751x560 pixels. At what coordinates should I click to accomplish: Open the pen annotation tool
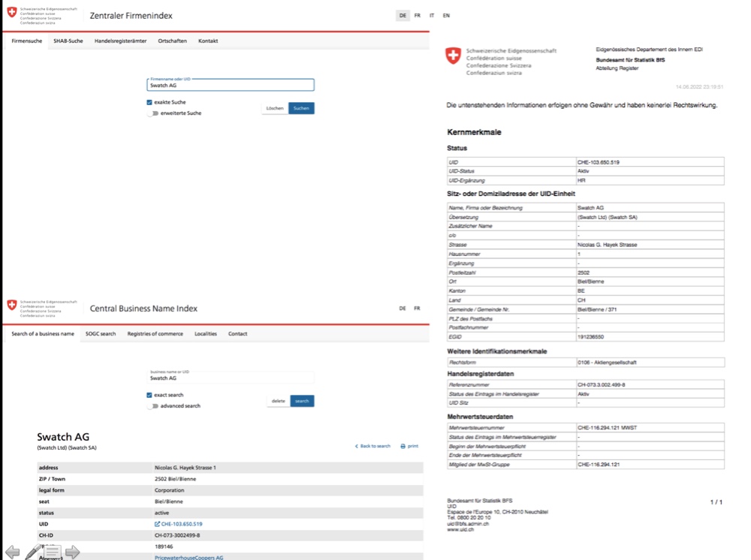pyautogui.click(x=32, y=552)
